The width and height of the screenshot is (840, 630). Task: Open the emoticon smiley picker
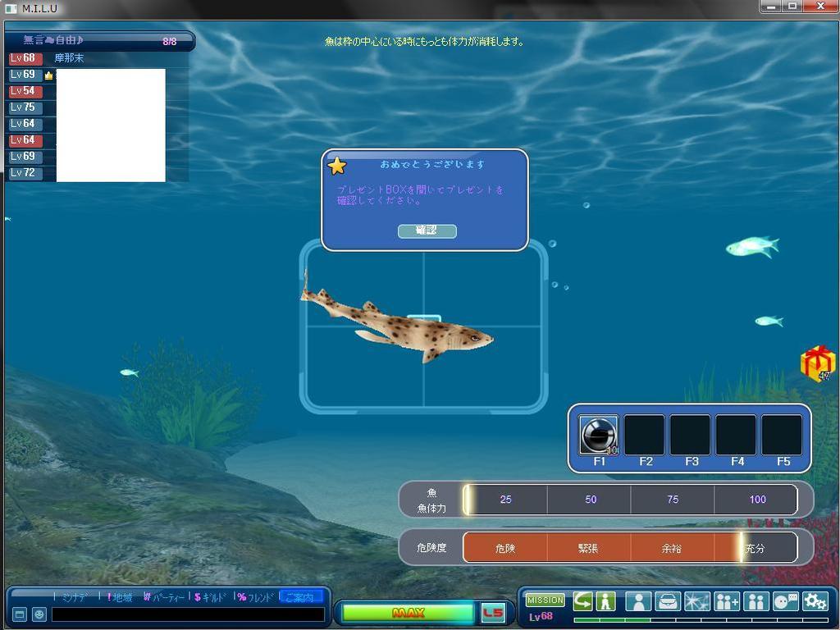pos(39,614)
